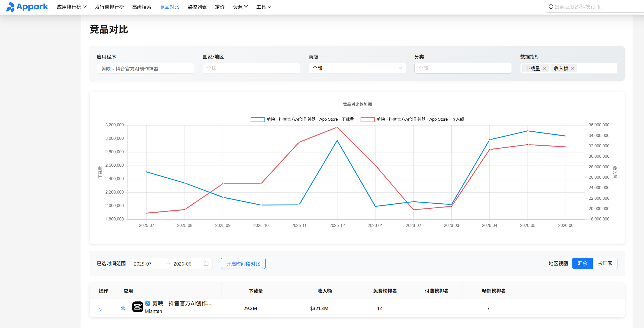
Task: Click the App Store badge beside 剪映
Action: coord(148,303)
